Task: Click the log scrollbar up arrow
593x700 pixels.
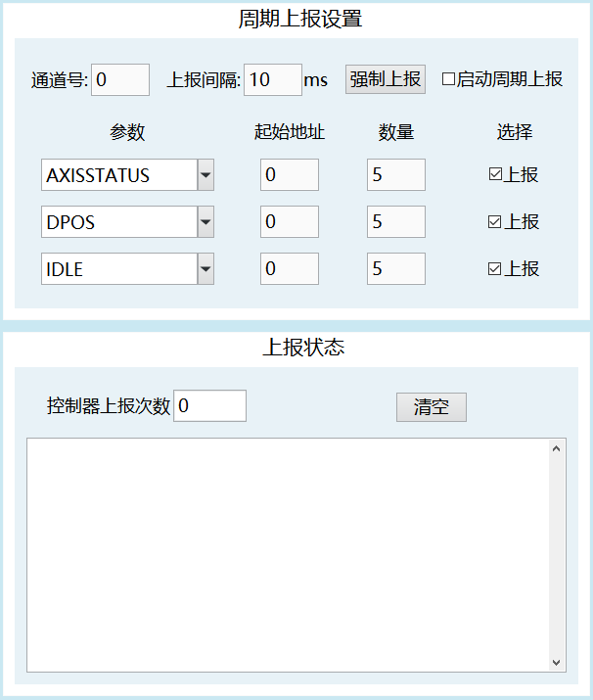Action: point(556,448)
